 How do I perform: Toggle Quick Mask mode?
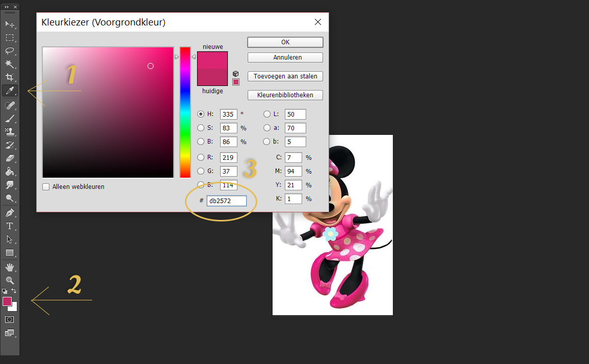click(x=10, y=319)
